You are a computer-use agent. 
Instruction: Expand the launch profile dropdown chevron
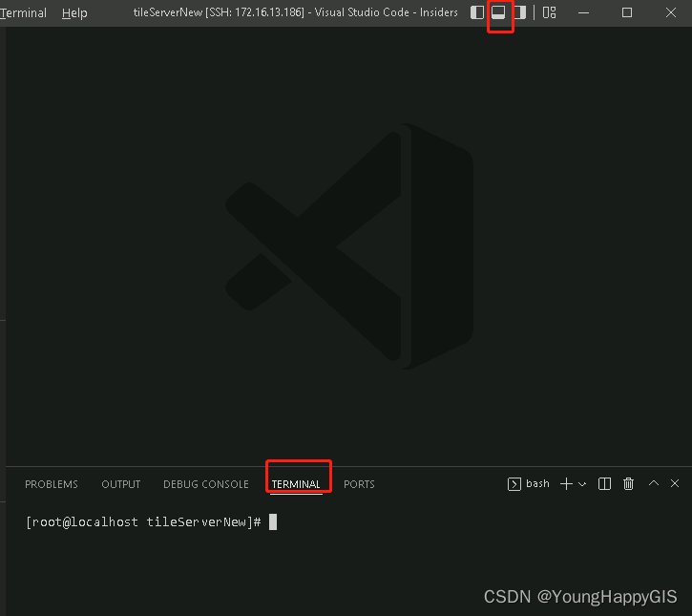pyautogui.click(x=582, y=484)
